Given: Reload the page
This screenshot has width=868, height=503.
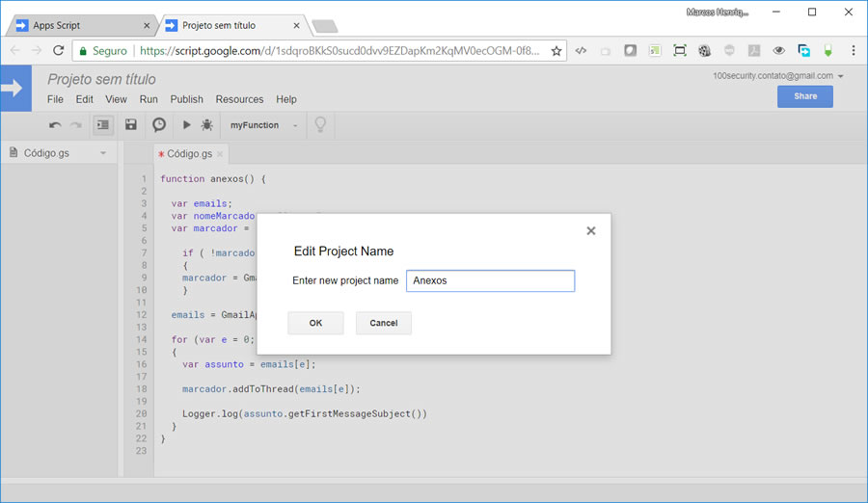Looking at the screenshot, I should click(58, 50).
